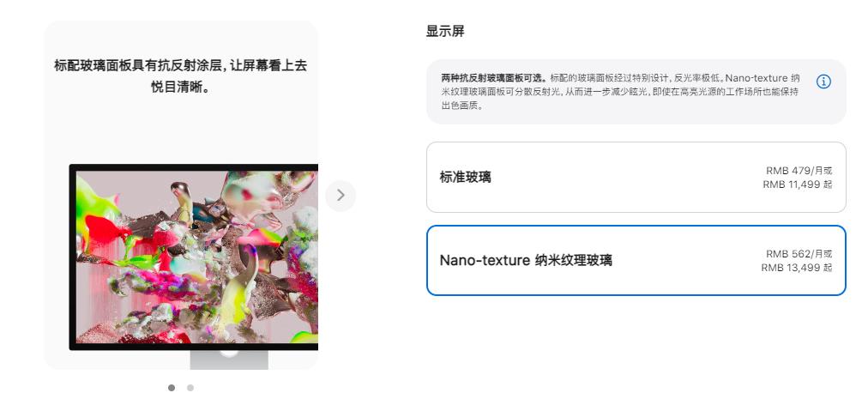This screenshot has height=393, width=868.
Task: Click the bold 两种抗反射玻璃面板可选 text
Action: [494, 78]
